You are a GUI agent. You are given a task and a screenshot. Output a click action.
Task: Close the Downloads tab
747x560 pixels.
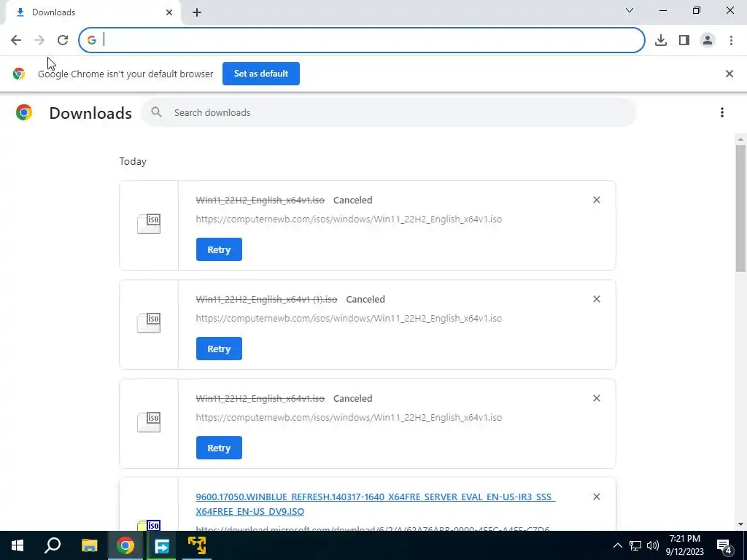(x=169, y=12)
